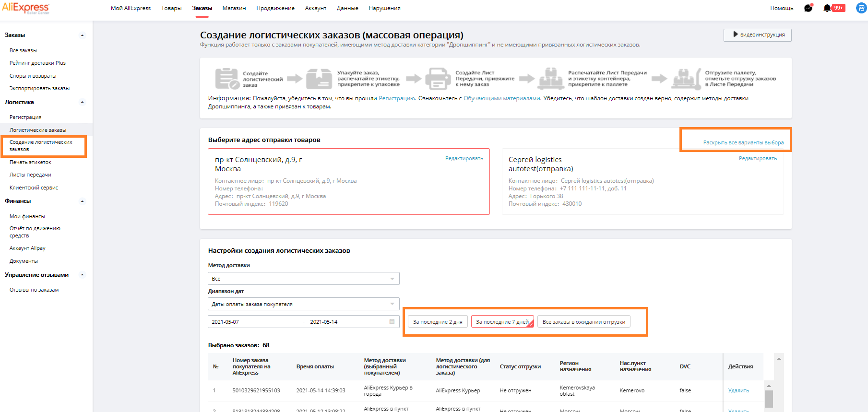Collapse the Финансы sidebar section
Image resolution: width=868 pixels, height=412 pixels.
click(83, 201)
